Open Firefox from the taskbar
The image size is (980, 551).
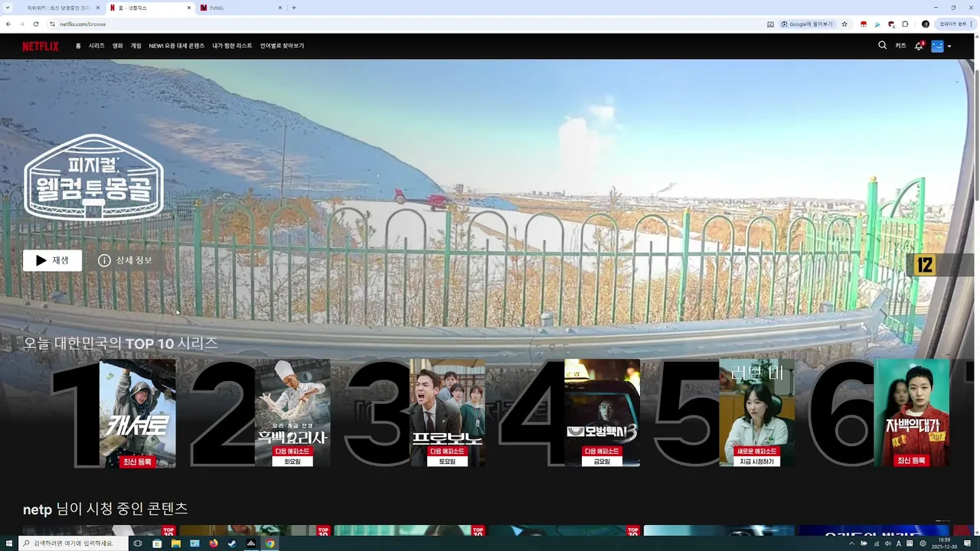[213, 543]
